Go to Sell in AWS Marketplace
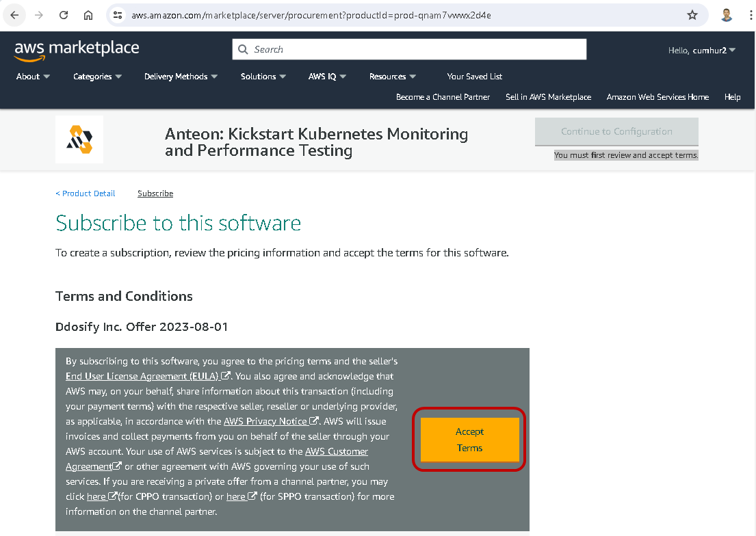This screenshot has width=756, height=536. [548, 97]
